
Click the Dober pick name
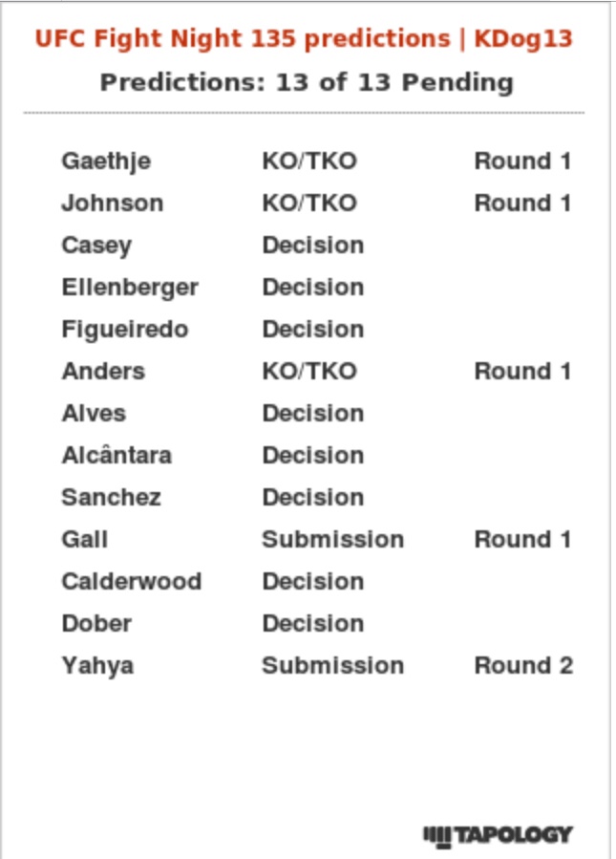click(x=96, y=624)
